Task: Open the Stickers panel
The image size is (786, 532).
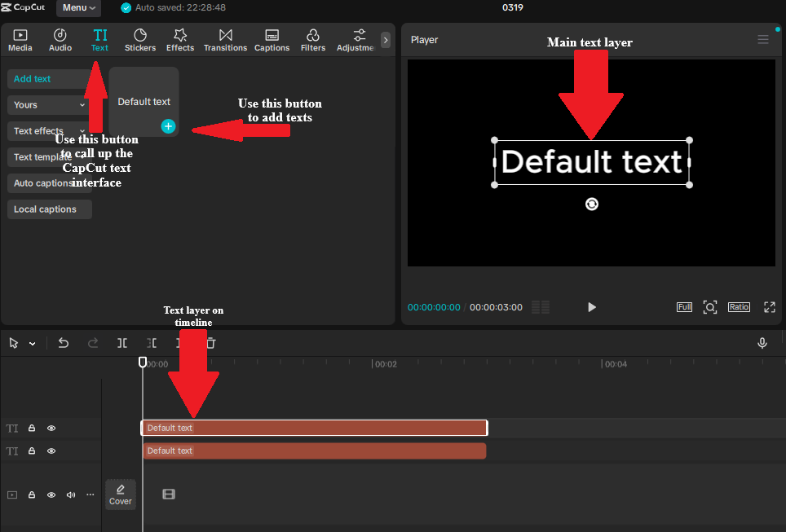Action: (x=139, y=38)
